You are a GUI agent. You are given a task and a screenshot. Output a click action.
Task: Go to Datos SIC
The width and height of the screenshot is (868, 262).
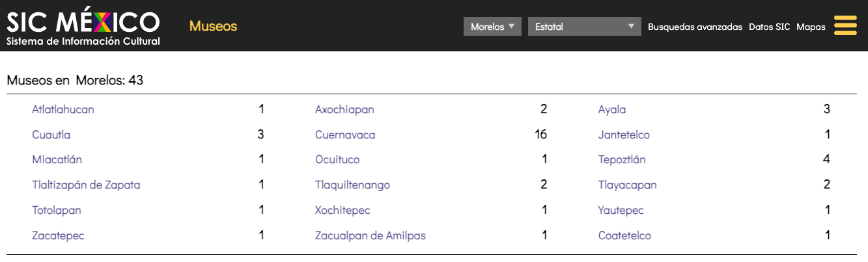tap(769, 27)
